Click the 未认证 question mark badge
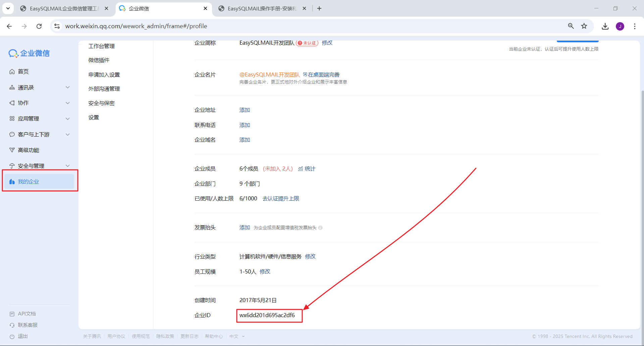This screenshot has height=346, width=644. 300,43
